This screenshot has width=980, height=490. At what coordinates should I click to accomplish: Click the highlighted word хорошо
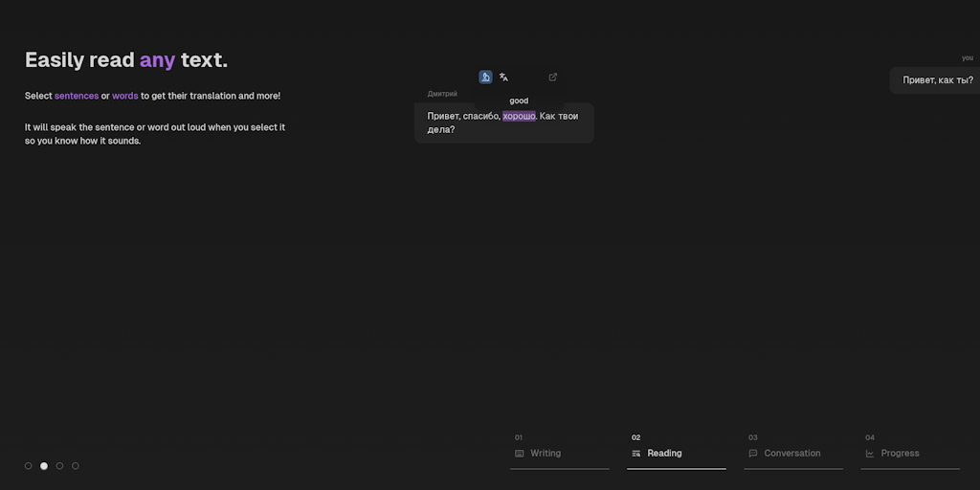click(519, 116)
